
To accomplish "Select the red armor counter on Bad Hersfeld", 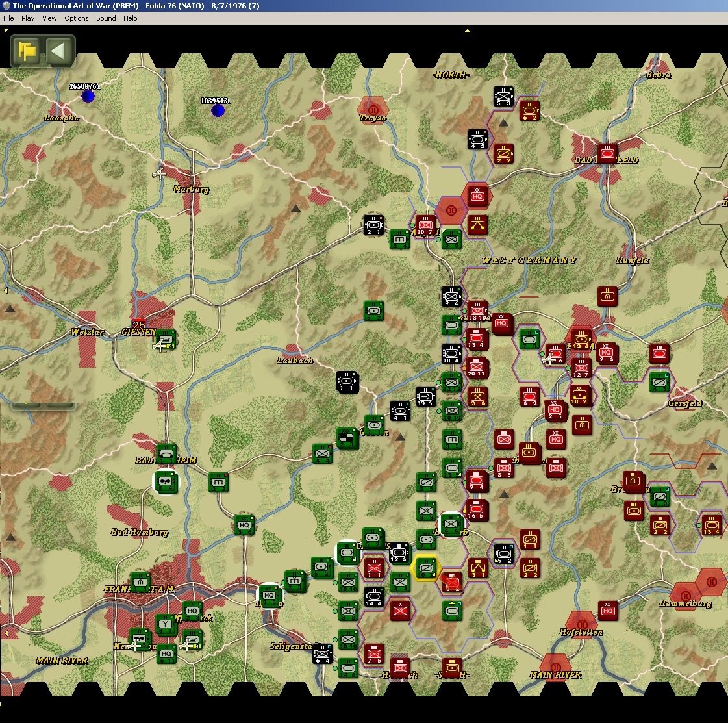I will [x=607, y=153].
